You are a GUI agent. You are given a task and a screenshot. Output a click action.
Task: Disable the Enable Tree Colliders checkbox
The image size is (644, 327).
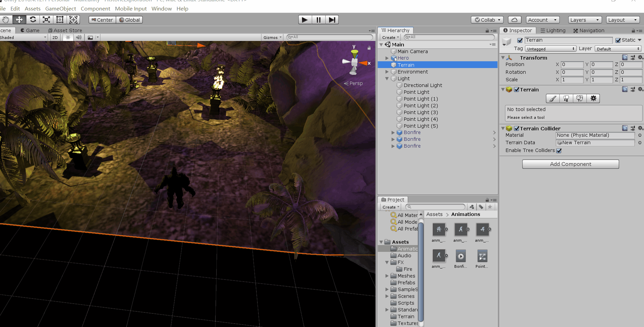coord(559,151)
